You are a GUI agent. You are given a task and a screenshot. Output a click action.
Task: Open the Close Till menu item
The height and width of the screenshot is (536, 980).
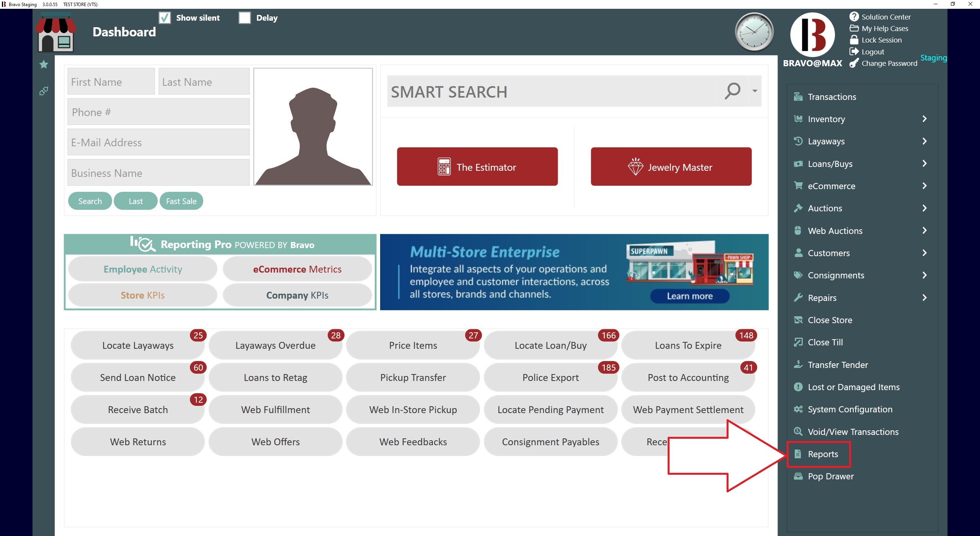click(825, 342)
